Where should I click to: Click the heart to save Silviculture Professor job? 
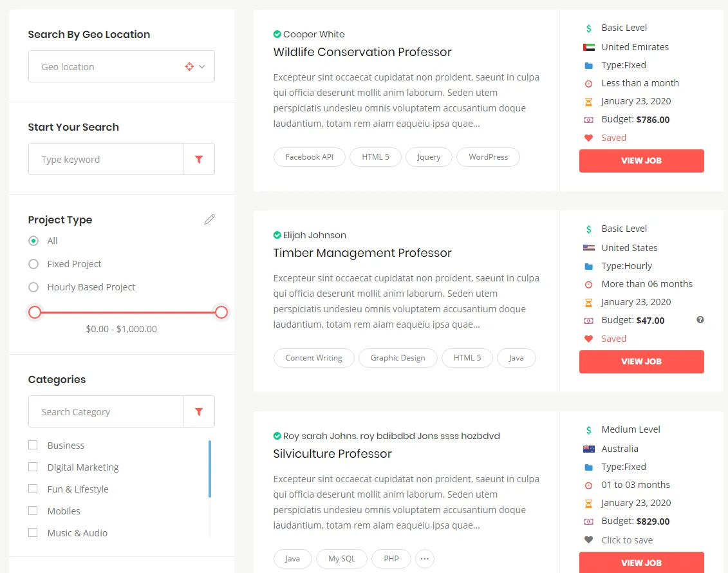[x=588, y=540]
